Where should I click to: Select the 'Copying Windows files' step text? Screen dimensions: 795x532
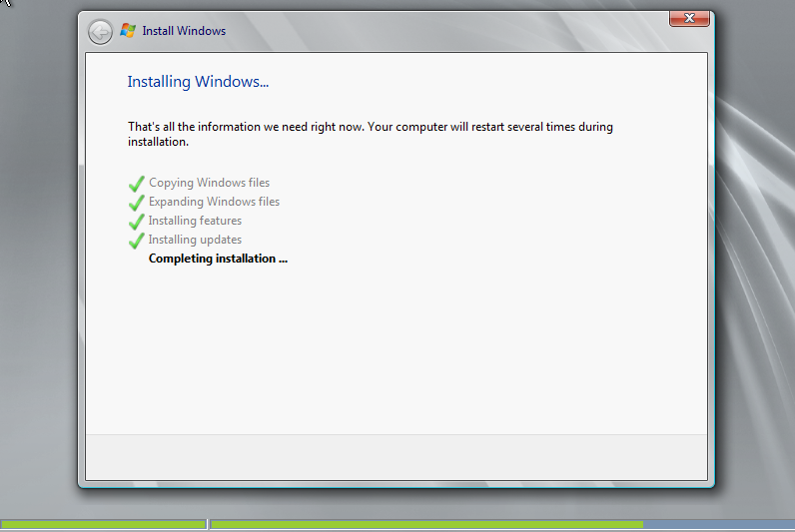pos(209,183)
